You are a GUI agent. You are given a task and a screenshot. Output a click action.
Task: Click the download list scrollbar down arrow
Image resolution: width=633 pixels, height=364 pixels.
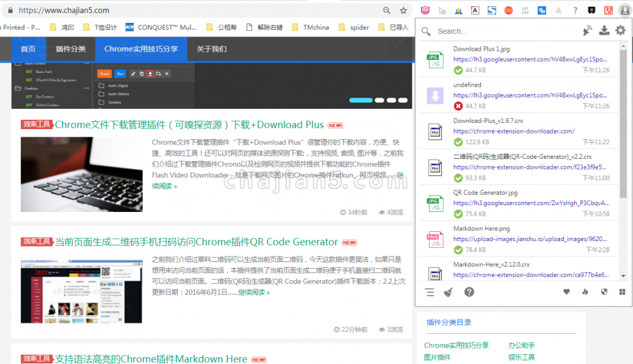(x=623, y=276)
